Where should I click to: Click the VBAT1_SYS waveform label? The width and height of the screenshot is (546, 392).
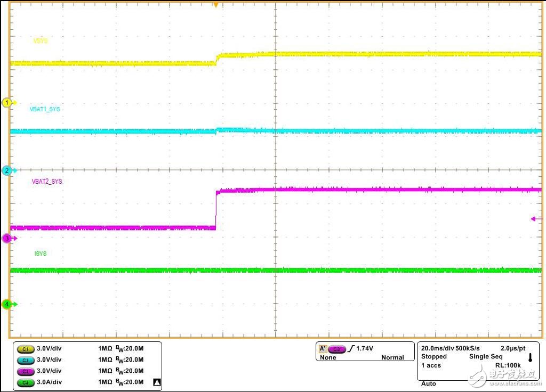[45, 109]
